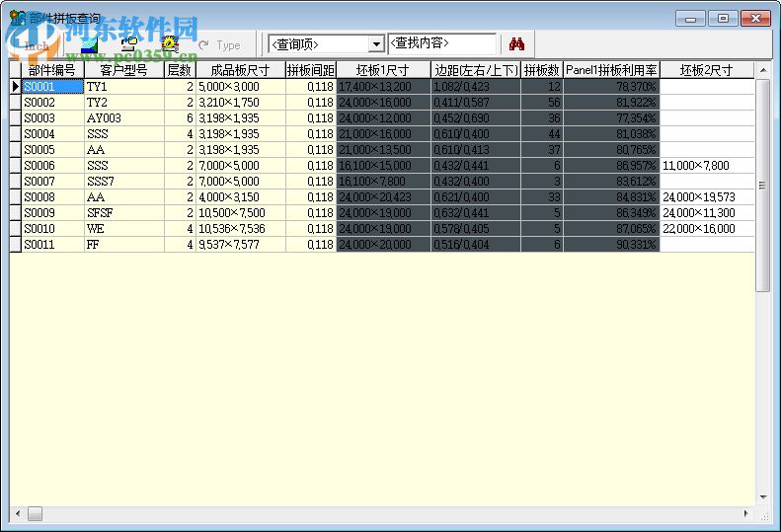Click customer model cell SFSF

[x=124, y=212]
